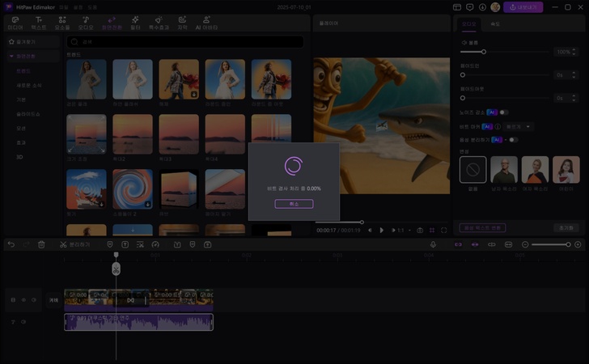Play the preview video

[x=382, y=231]
